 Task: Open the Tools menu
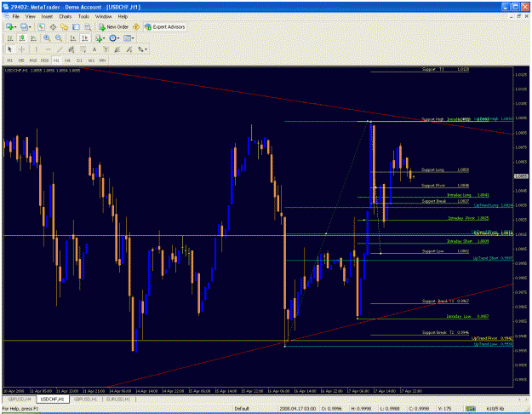(x=83, y=16)
